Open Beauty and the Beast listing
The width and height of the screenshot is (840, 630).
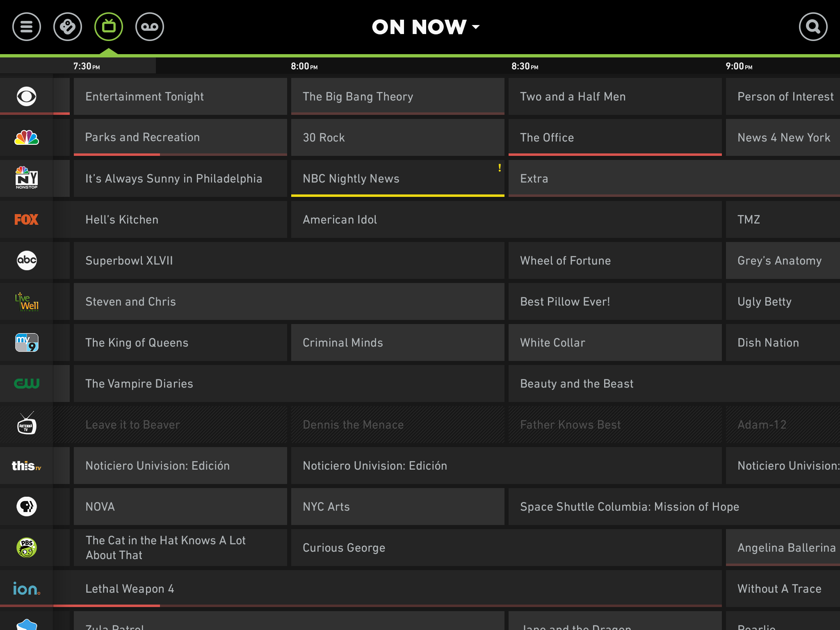(x=674, y=383)
